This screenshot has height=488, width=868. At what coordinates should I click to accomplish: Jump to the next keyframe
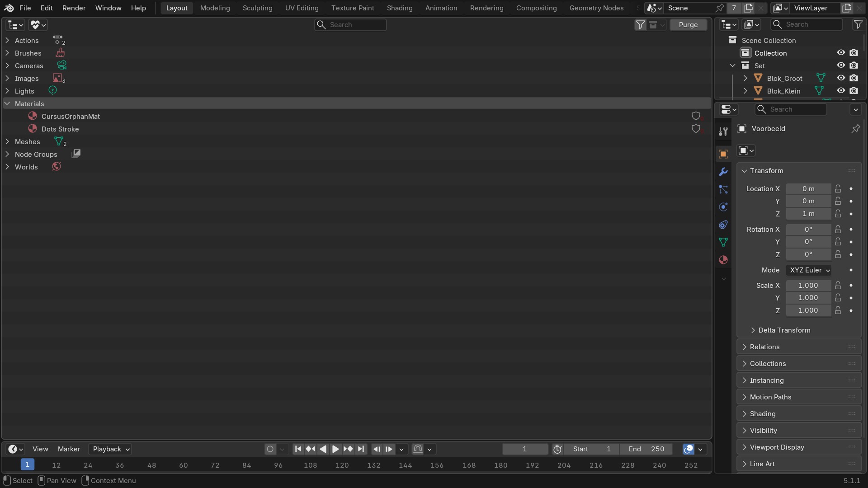348,449
